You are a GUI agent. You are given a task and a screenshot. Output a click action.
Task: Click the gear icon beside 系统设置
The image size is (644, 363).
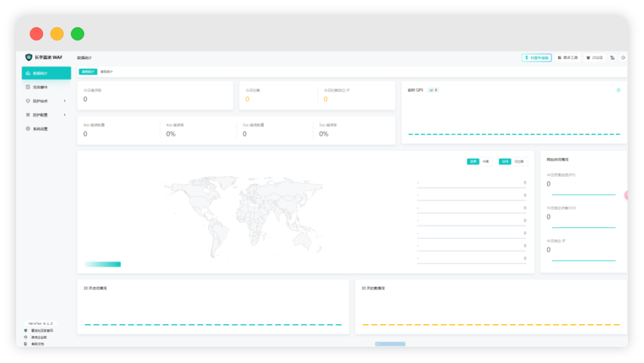[x=28, y=129]
